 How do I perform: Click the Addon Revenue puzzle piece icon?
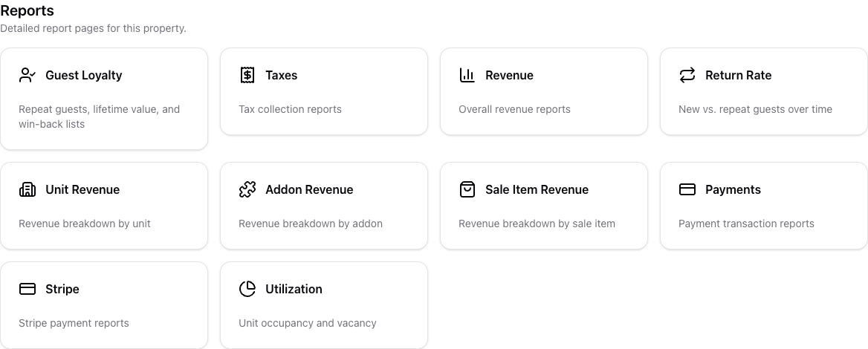pyautogui.click(x=247, y=189)
